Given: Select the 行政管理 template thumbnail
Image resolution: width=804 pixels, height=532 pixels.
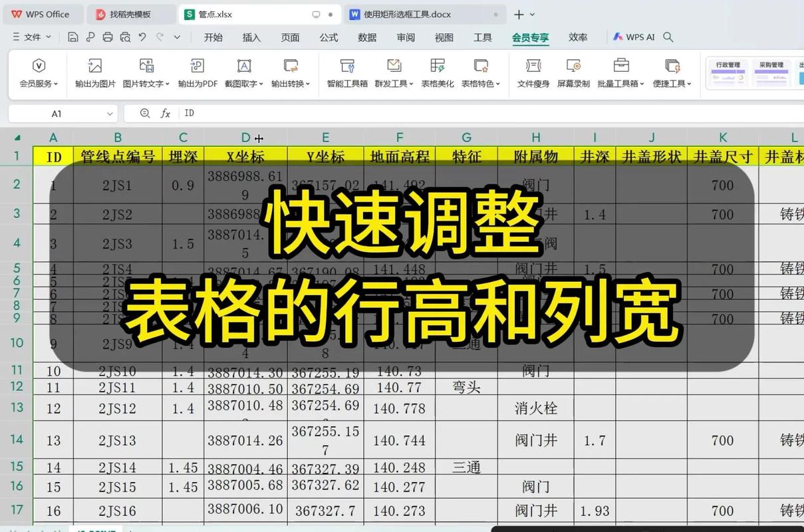Looking at the screenshot, I should click(728, 72).
